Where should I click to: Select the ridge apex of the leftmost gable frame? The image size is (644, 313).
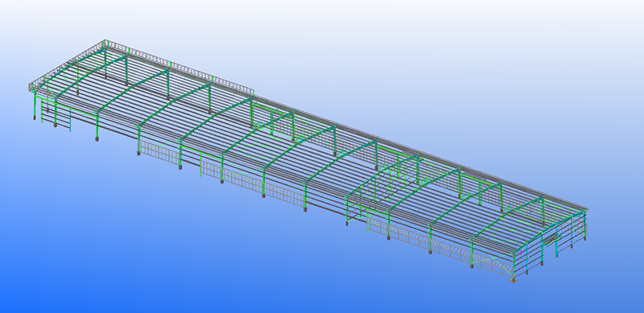point(105,45)
